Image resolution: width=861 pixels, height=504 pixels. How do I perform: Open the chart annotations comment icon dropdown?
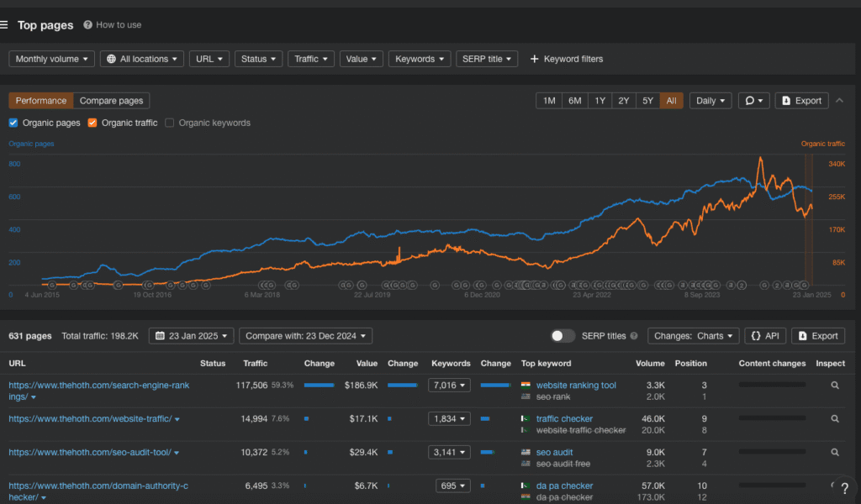click(753, 101)
